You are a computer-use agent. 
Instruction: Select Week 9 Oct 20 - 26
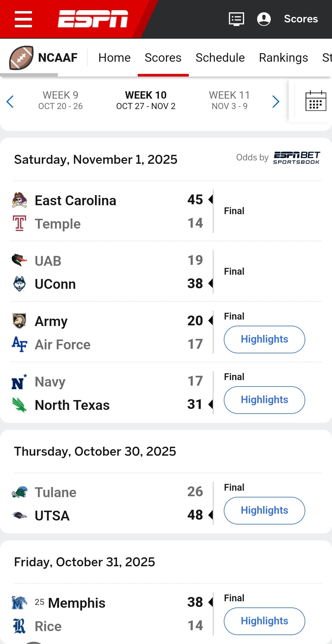tap(61, 100)
